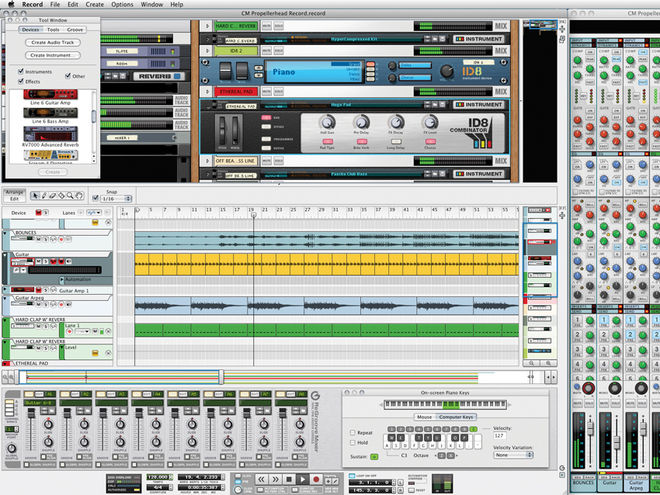Start playback with the play button
The width and height of the screenshot is (660, 495).
click(302, 479)
